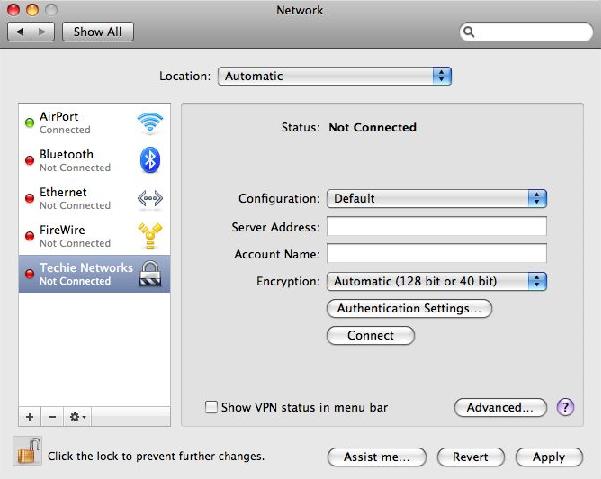The height and width of the screenshot is (479, 601).
Task: Click the Ethernet arrows icon
Action: [150, 198]
